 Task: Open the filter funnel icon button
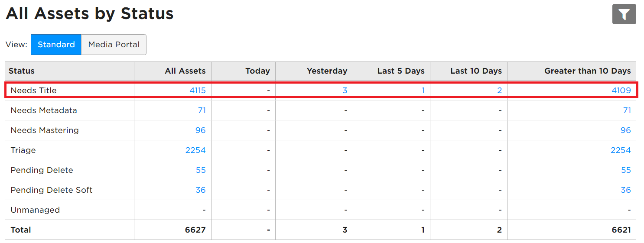(624, 14)
